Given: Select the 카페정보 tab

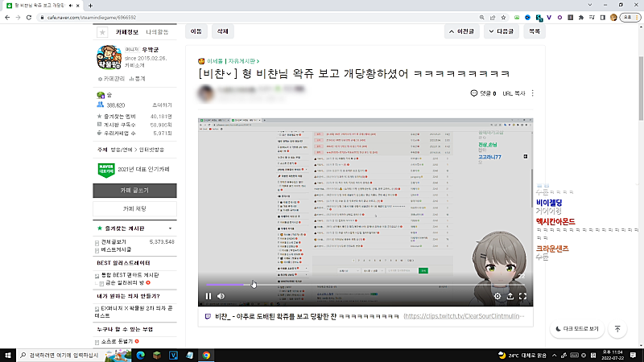Looking at the screenshot, I should [127, 32].
